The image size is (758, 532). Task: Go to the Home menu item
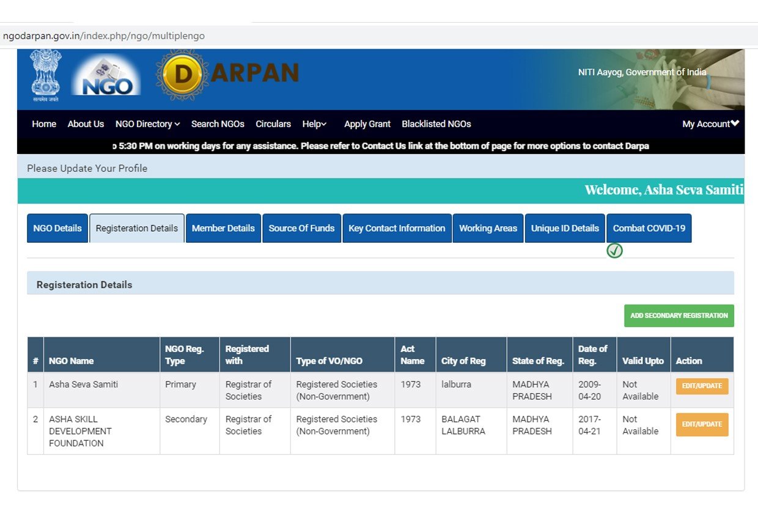click(x=44, y=124)
